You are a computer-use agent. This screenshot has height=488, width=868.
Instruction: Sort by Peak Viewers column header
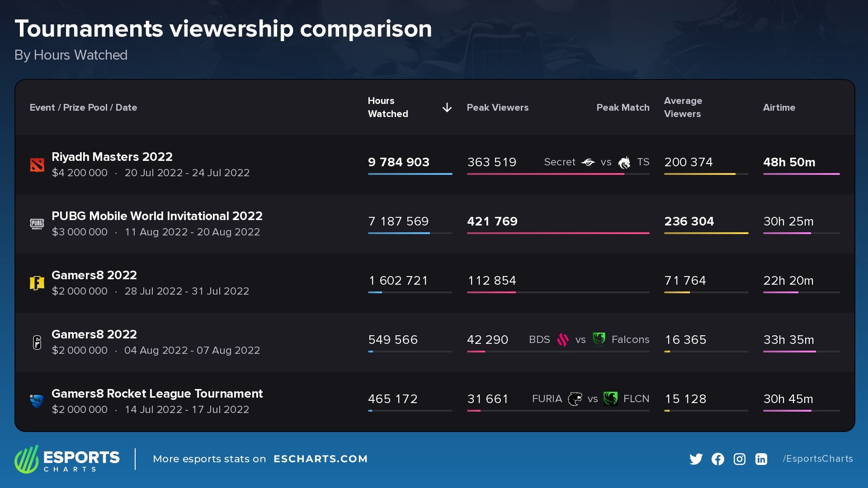tap(498, 108)
